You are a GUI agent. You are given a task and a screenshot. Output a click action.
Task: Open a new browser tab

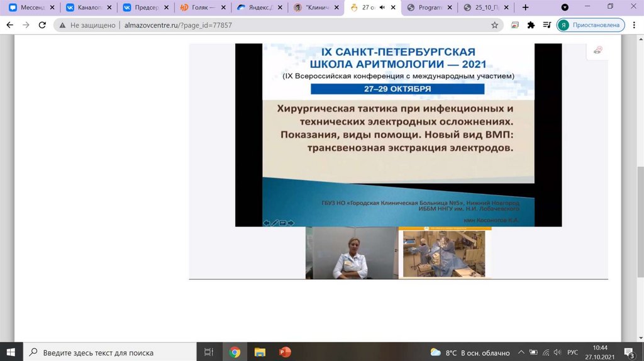526,8
